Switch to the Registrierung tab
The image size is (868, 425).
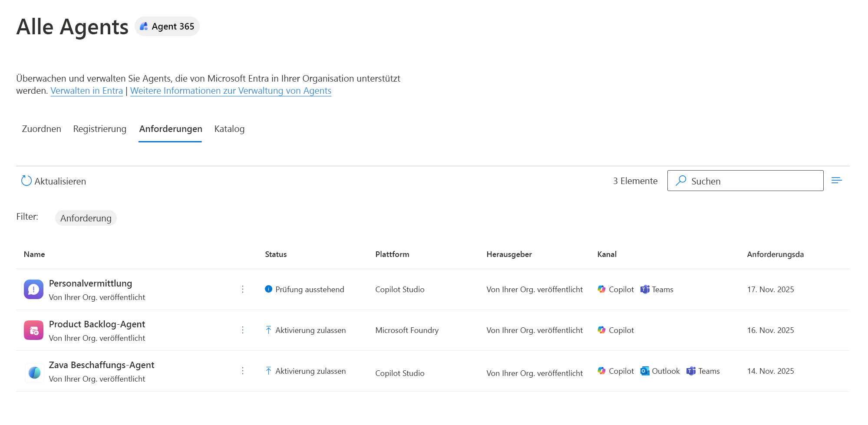(x=100, y=129)
